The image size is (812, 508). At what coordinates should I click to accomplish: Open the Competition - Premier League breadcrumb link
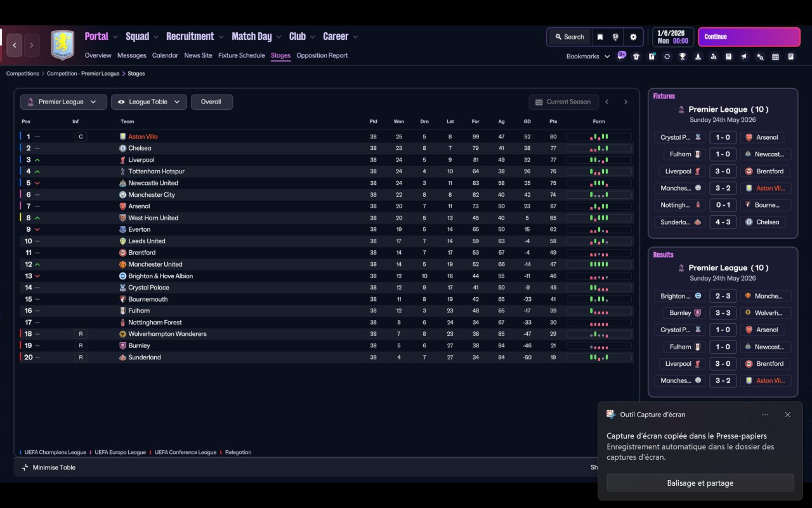pos(83,74)
